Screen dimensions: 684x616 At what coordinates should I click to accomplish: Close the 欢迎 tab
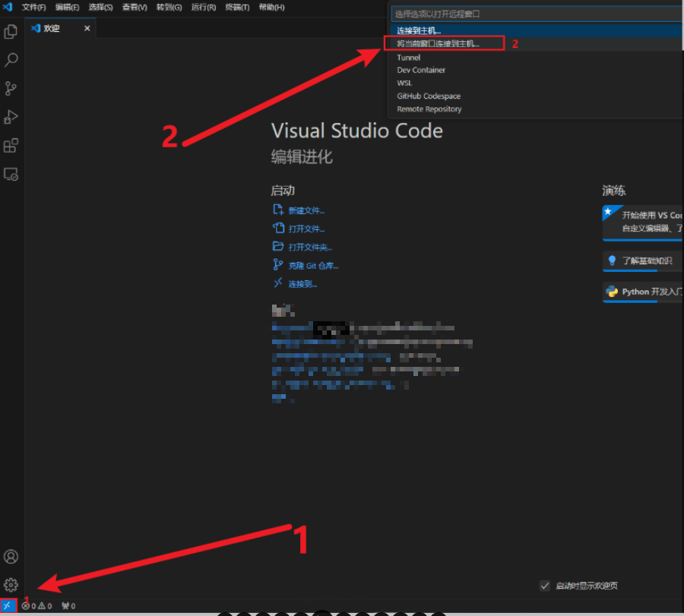tap(87, 28)
